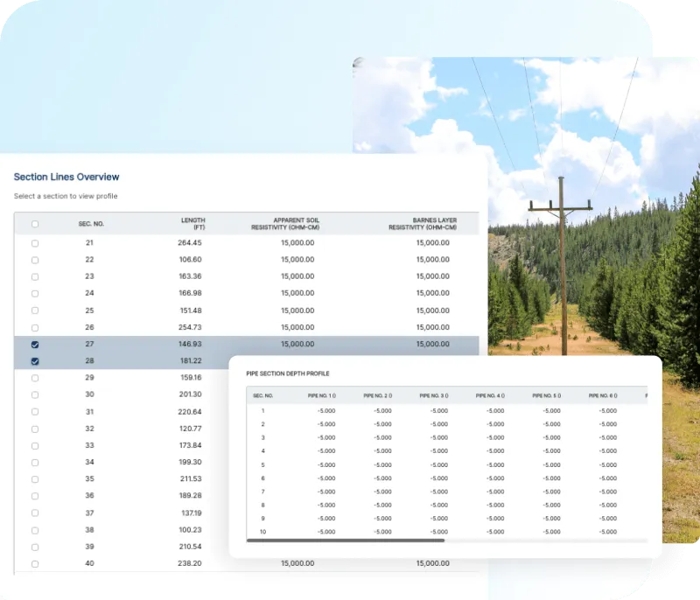Click the length value 211.53
Viewport: 700px width, 600px height.
pyautogui.click(x=191, y=478)
